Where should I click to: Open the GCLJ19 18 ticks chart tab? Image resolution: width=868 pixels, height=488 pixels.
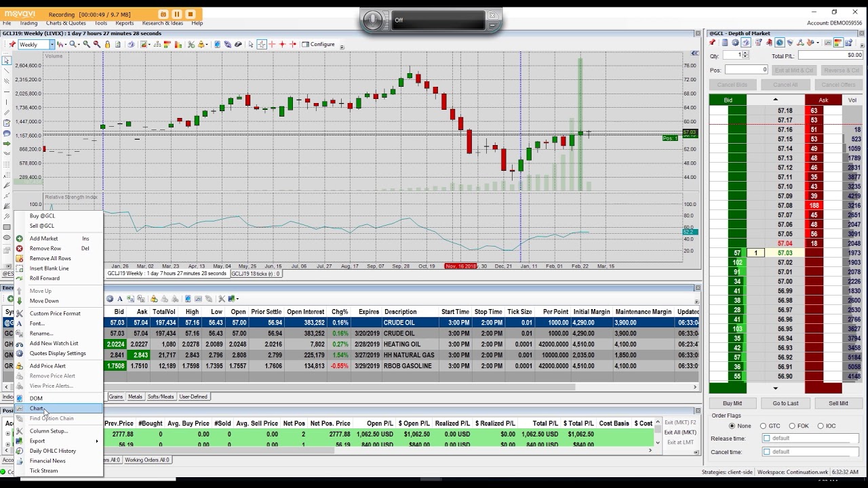(x=256, y=274)
